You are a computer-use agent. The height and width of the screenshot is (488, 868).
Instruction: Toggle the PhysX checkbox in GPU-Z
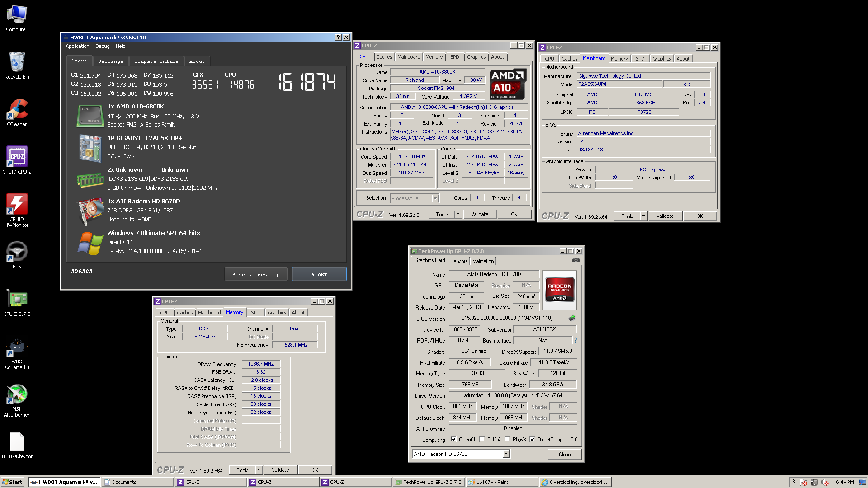507,440
